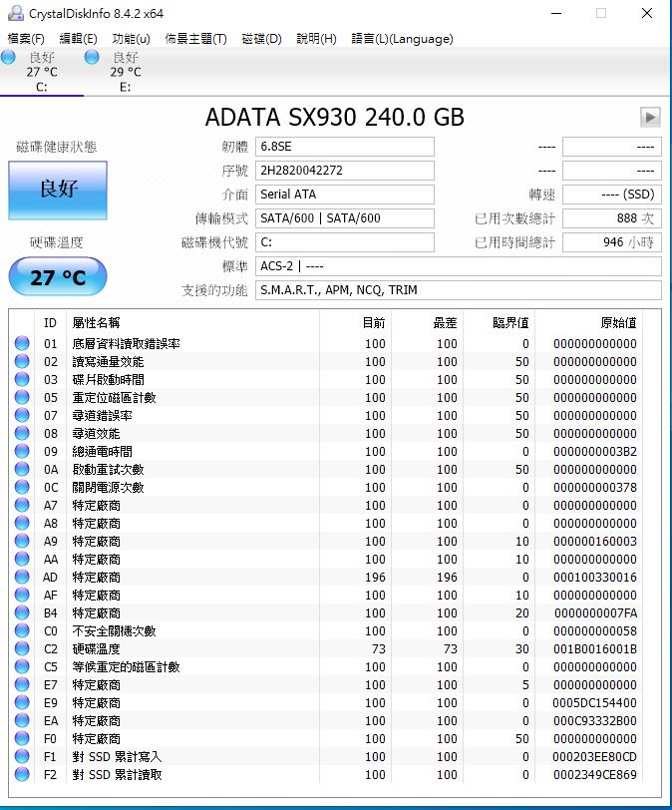672x810 pixels.
Task: Click the status icon for attribute A9
Action: pyautogui.click(x=22, y=541)
